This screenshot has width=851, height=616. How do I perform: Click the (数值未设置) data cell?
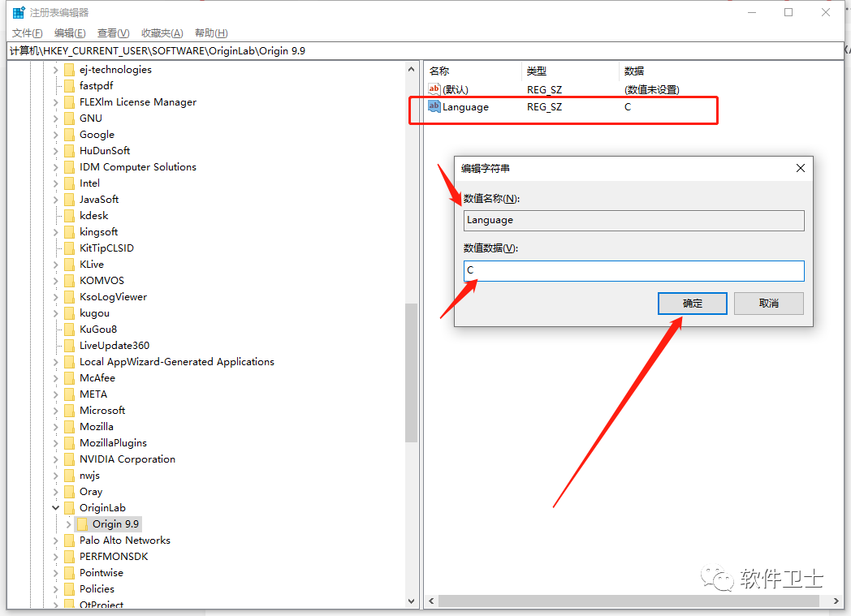pos(651,89)
